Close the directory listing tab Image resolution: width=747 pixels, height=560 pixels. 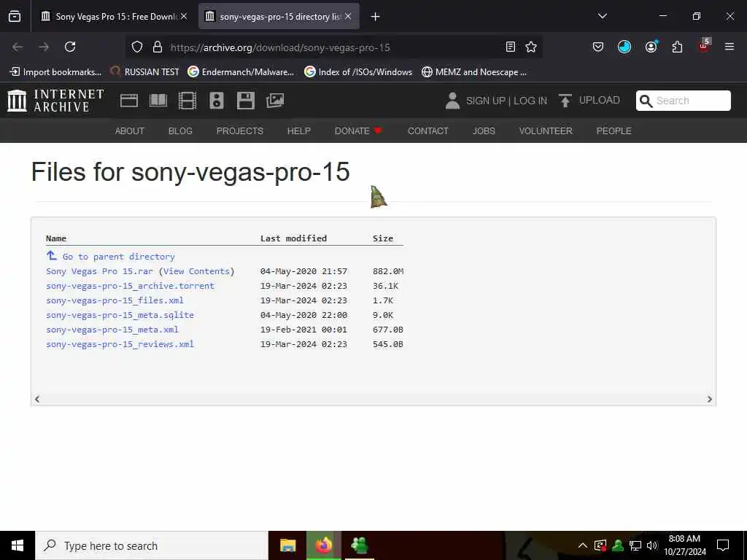348,16
